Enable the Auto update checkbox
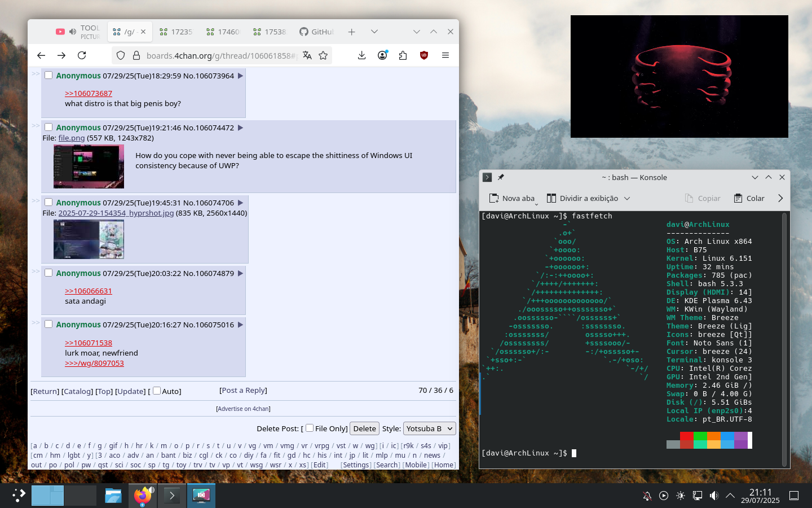This screenshot has height=508, width=812. click(157, 391)
